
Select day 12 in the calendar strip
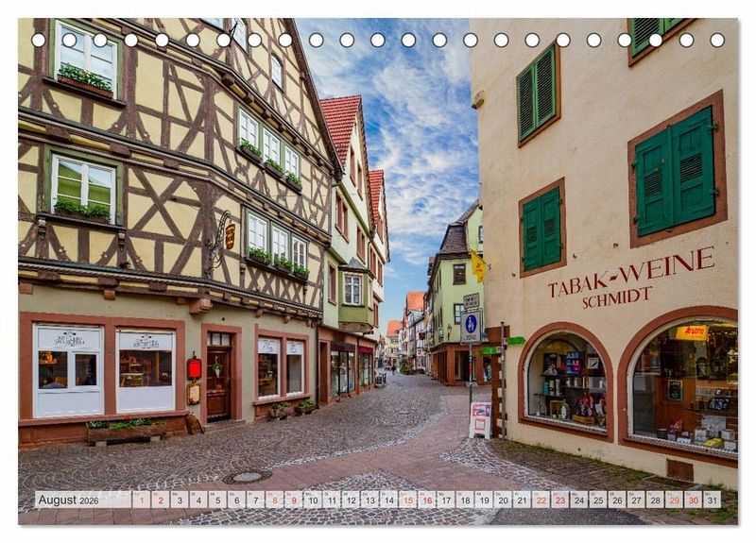(x=351, y=500)
